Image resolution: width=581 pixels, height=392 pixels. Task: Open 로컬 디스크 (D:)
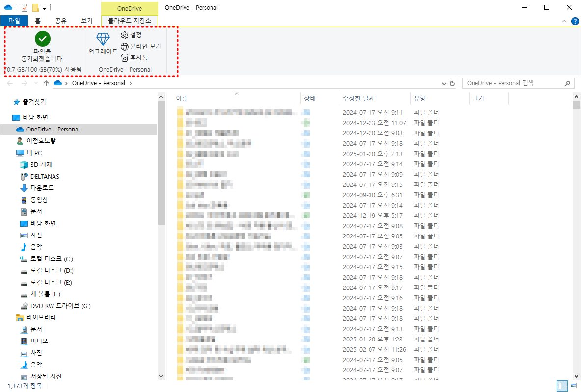[52, 270]
